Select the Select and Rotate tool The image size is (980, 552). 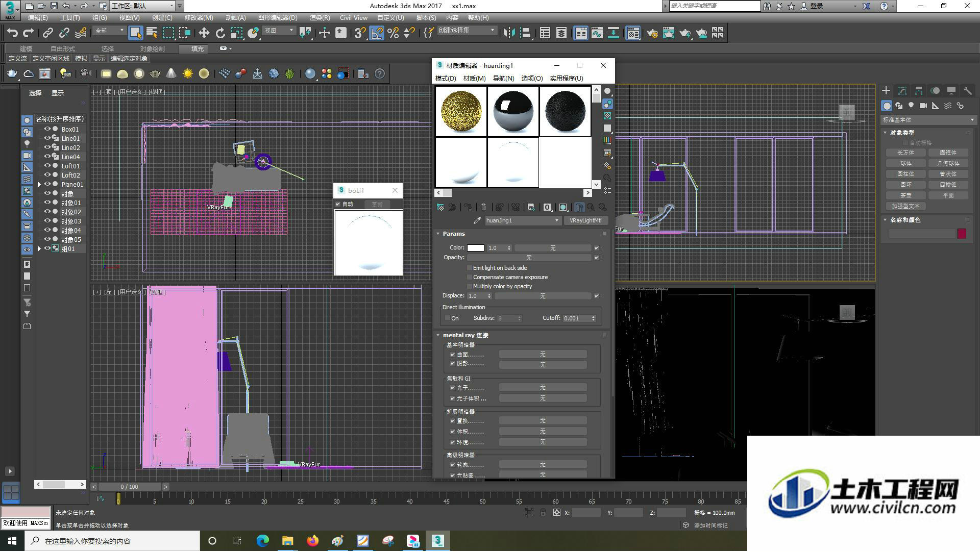pos(220,33)
